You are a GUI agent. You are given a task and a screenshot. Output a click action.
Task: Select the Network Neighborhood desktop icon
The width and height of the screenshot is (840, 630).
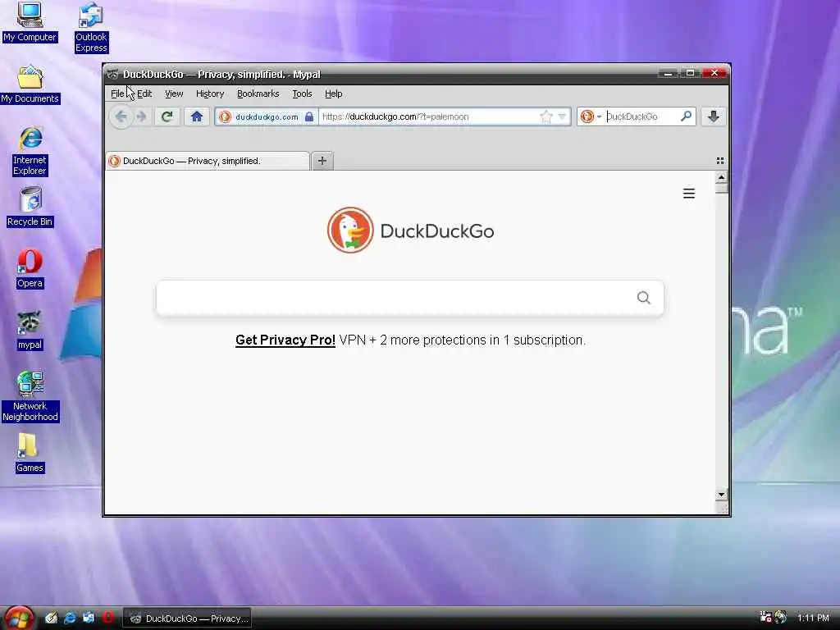30,396
